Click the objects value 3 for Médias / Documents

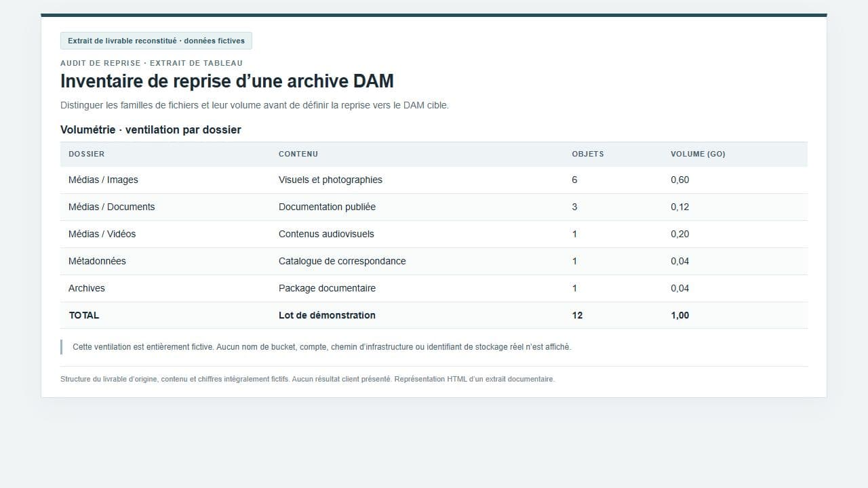(x=575, y=207)
